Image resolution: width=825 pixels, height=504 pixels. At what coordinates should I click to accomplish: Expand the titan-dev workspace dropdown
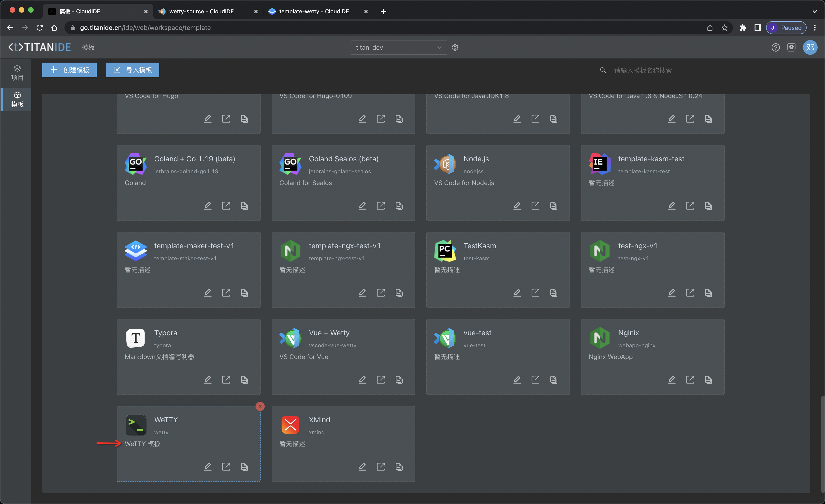pos(398,47)
